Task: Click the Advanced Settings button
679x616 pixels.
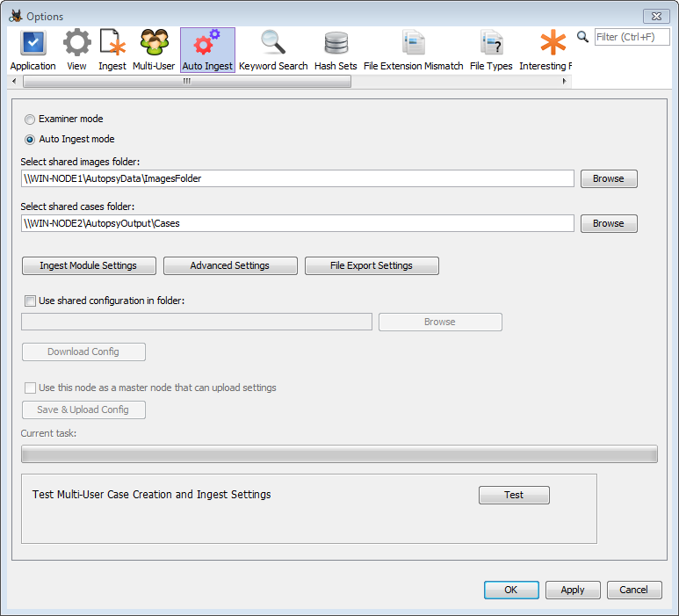Action: click(x=230, y=265)
